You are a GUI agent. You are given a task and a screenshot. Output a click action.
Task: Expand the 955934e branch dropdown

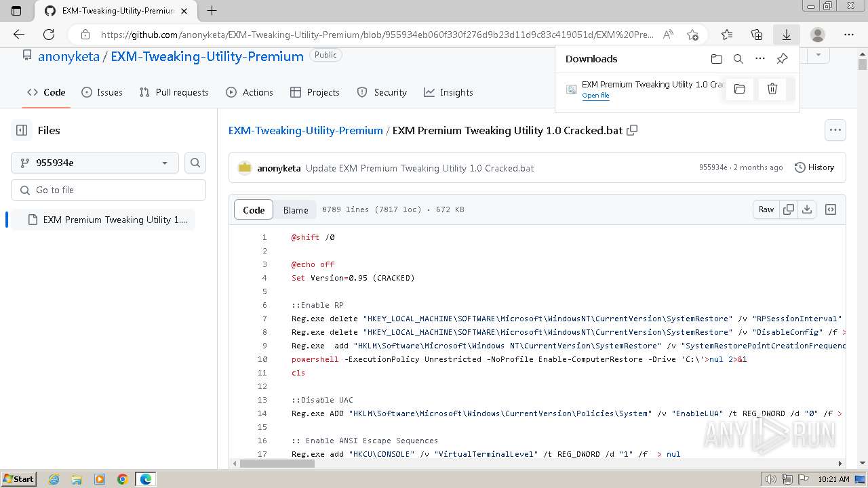pyautogui.click(x=95, y=163)
